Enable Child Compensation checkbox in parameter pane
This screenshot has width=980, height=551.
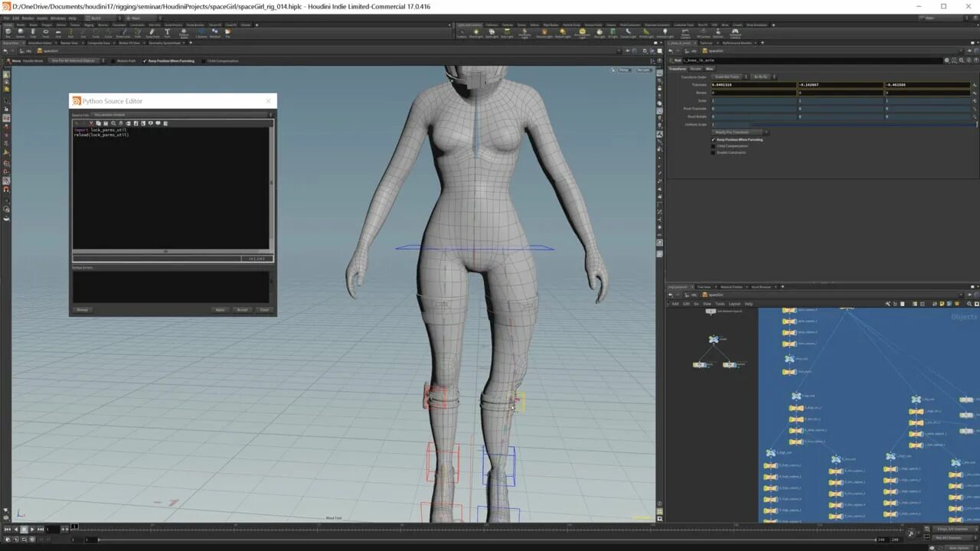[714, 146]
